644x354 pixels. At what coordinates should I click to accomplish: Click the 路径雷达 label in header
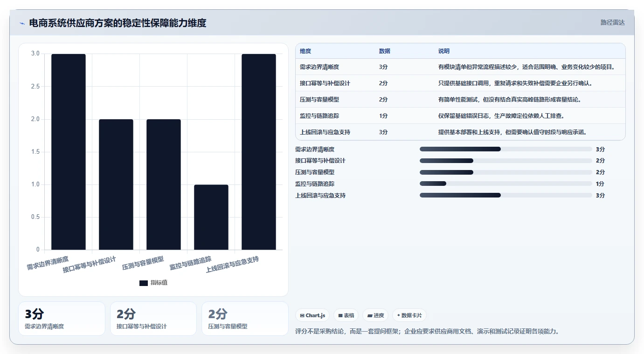[x=613, y=22]
